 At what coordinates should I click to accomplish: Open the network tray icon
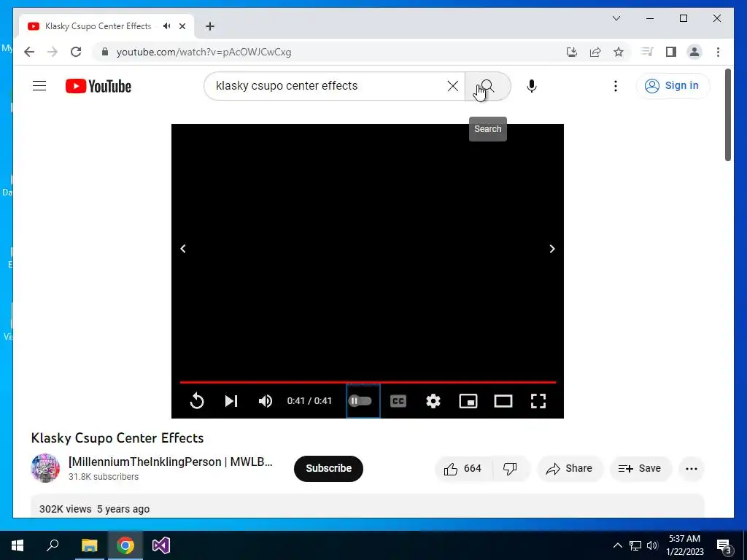tap(635, 545)
